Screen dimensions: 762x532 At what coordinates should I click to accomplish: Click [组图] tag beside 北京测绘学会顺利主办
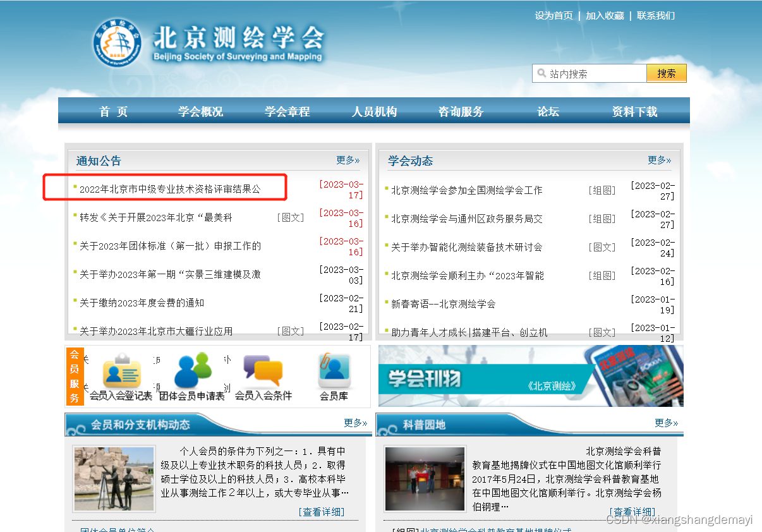coord(602,275)
